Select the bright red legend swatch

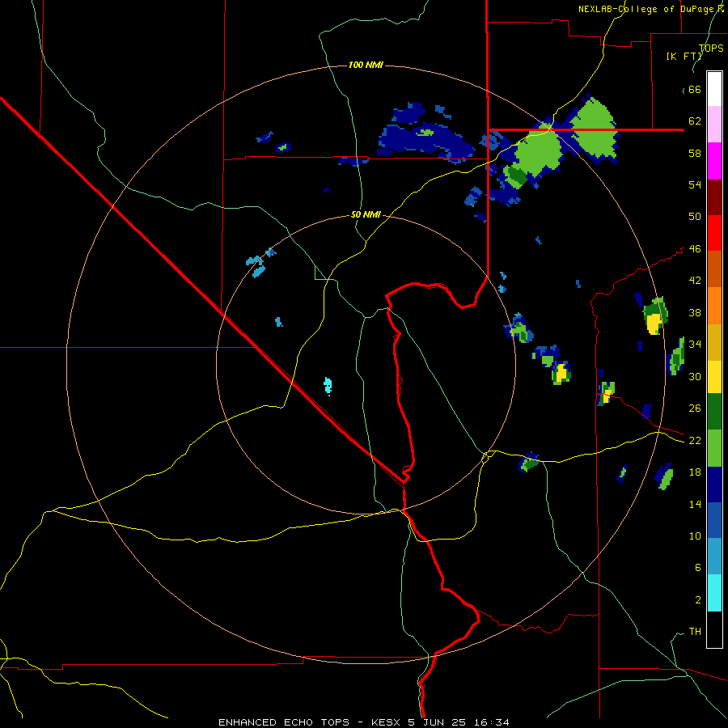714,233
